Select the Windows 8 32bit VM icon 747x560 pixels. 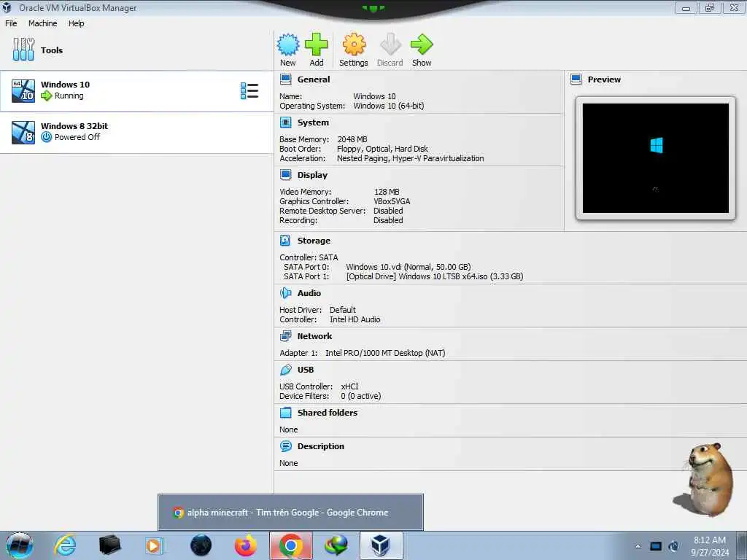click(23, 133)
